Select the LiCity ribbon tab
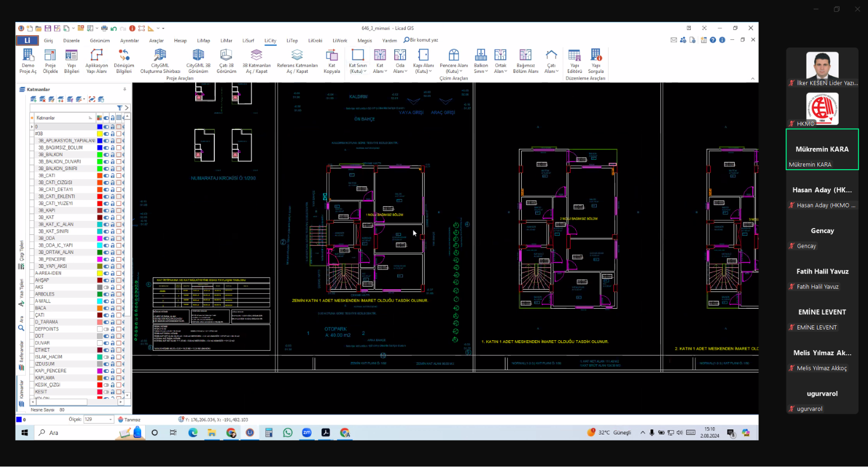Image resolution: width=868 pixels, height=467 pixels. (x=270, y=40)
